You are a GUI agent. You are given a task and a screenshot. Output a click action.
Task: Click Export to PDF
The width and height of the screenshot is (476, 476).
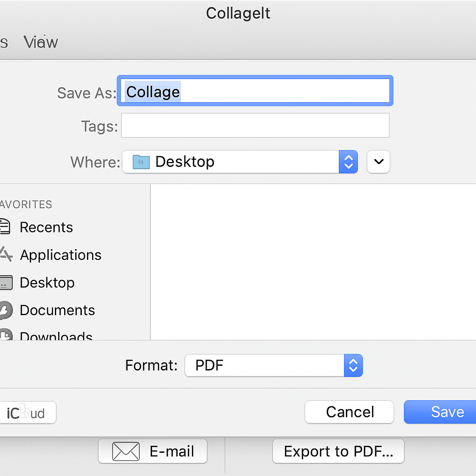pyautogui.click(x=338, y=451)
